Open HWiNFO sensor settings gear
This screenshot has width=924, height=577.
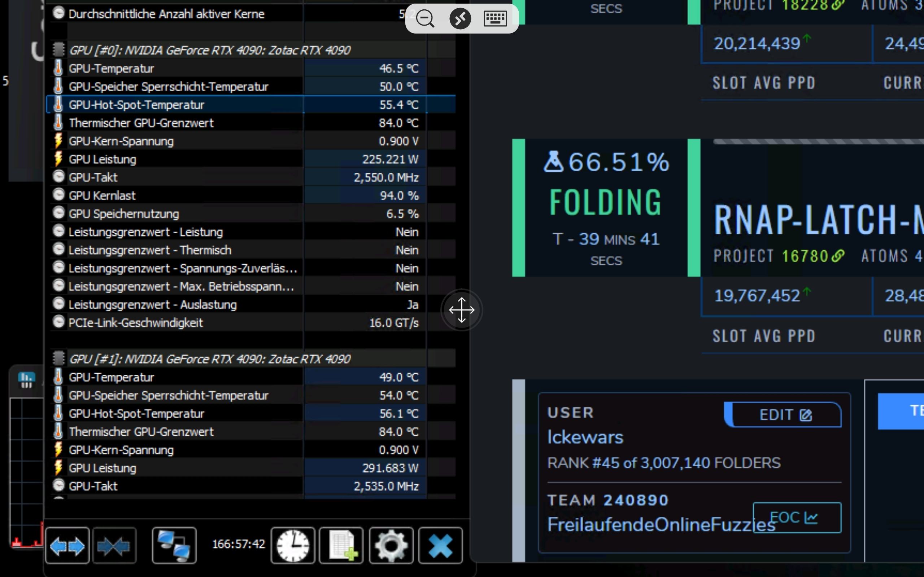click(x=391, y=546)
